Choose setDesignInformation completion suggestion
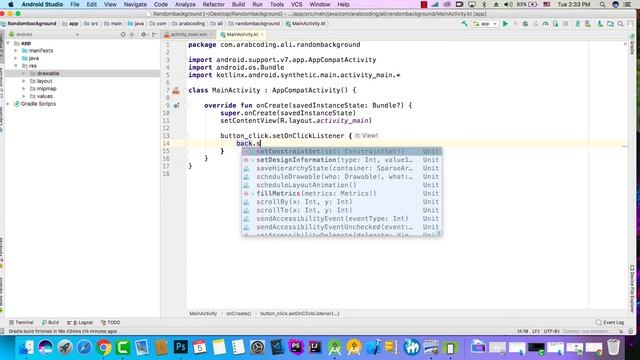This screenshot has height=360, width=640. [342, 160]
